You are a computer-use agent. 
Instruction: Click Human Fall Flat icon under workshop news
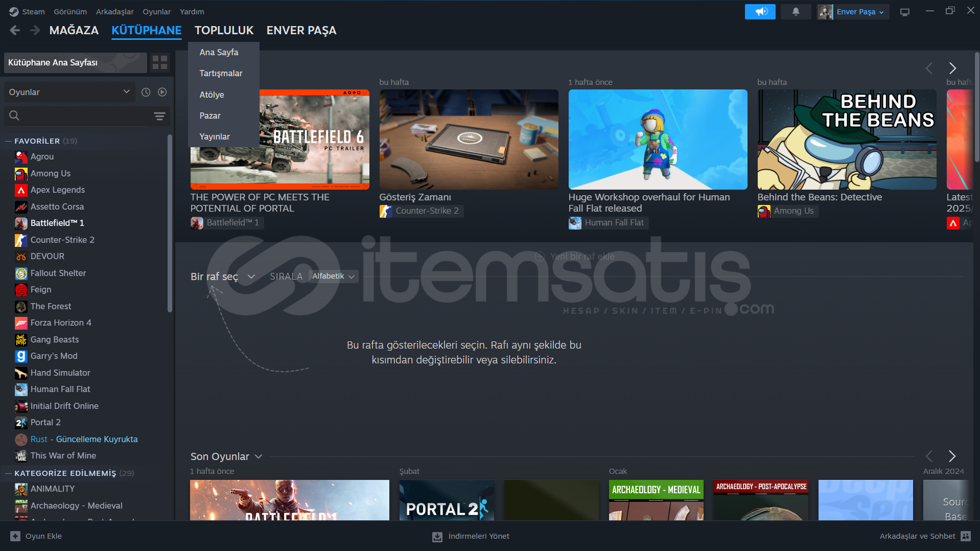[x=575, y=223]
